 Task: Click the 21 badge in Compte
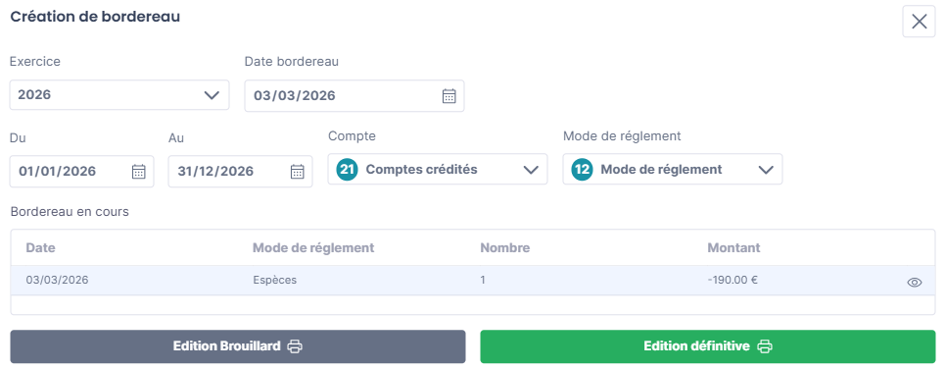coord(347,169)
